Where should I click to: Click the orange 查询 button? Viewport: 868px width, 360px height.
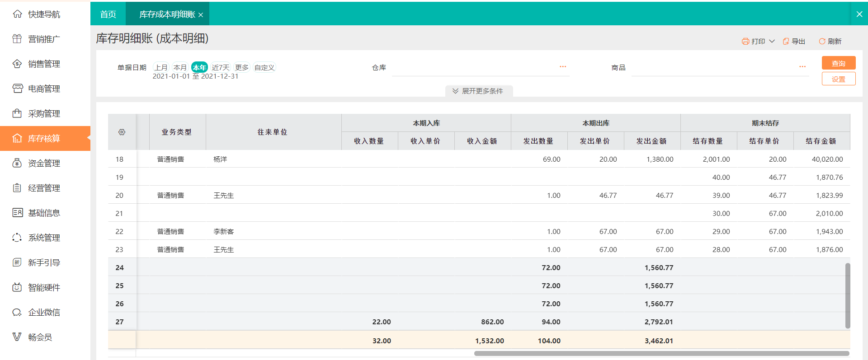coord(838,63)
